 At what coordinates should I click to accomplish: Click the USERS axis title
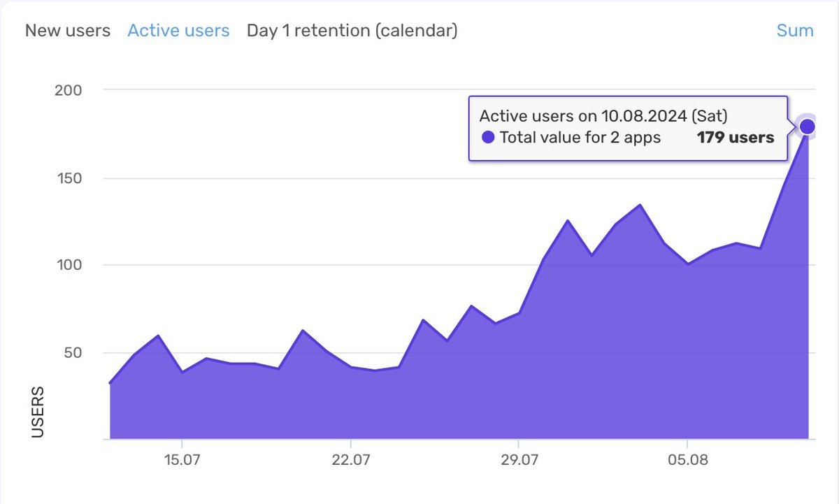(x=38, y=412)
